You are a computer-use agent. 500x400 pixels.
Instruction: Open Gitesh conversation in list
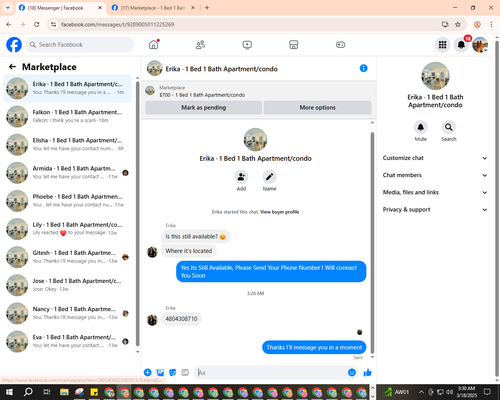(x=67, y=257)
